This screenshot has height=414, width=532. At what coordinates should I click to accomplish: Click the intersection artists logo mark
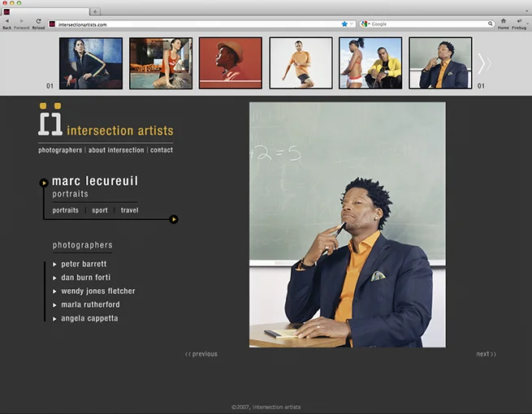50,119
